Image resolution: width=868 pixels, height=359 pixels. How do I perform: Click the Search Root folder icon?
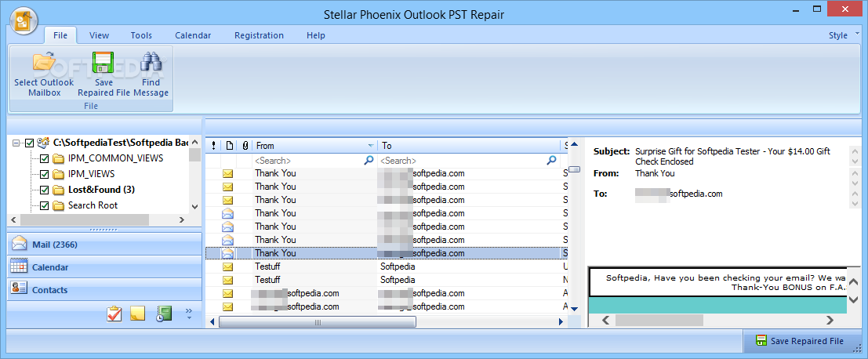(x=59, y=206)
